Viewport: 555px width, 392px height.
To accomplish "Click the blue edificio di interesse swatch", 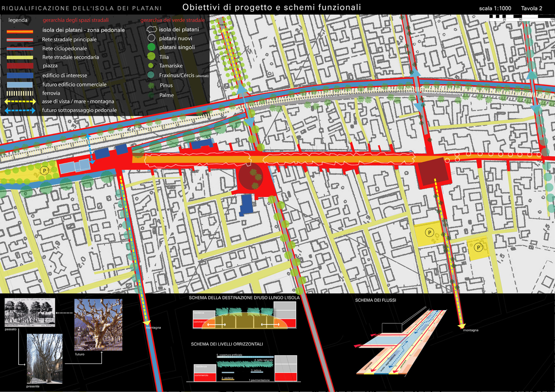I will coord(21,75).
